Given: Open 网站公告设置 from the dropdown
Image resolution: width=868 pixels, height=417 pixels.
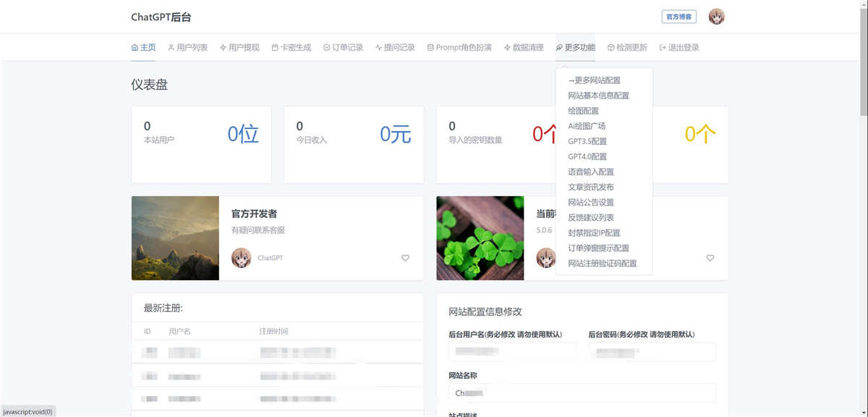Looking at the screenshot, I should click(x=590, y=202).
